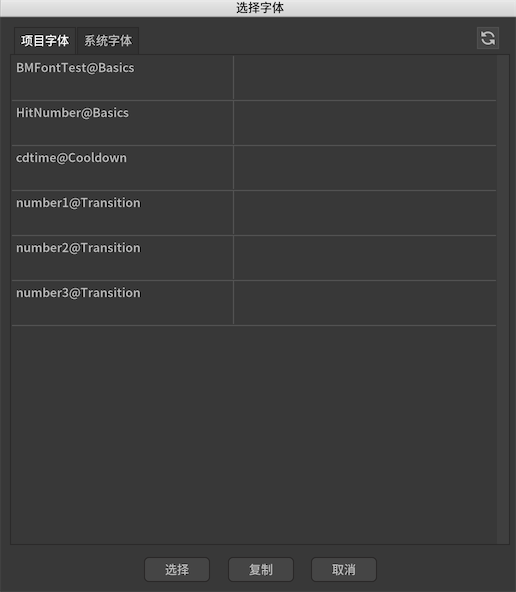This screenshot has width=516, height=592.
Task: Click the 选择 button
Action: click(177, 569)
